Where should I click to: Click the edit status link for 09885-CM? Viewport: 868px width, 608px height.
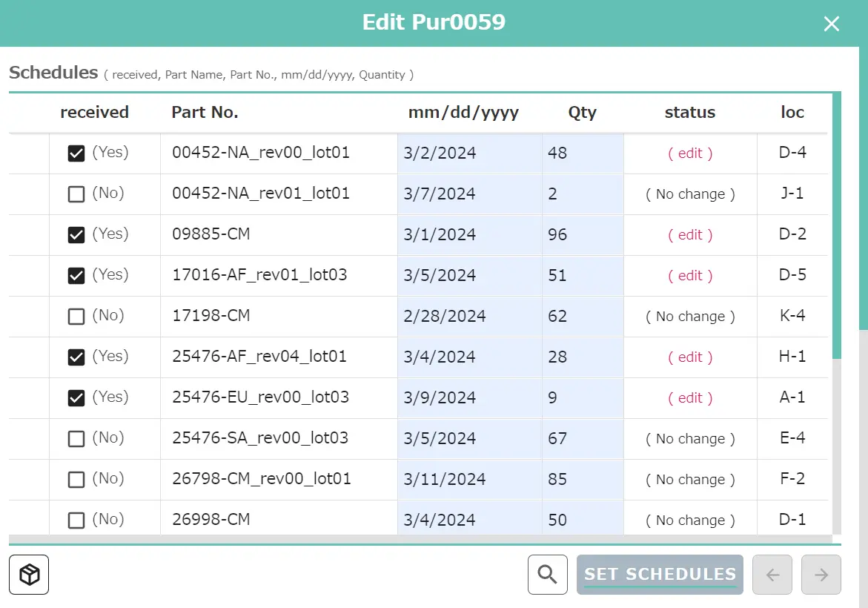click(x=690, y=235)
